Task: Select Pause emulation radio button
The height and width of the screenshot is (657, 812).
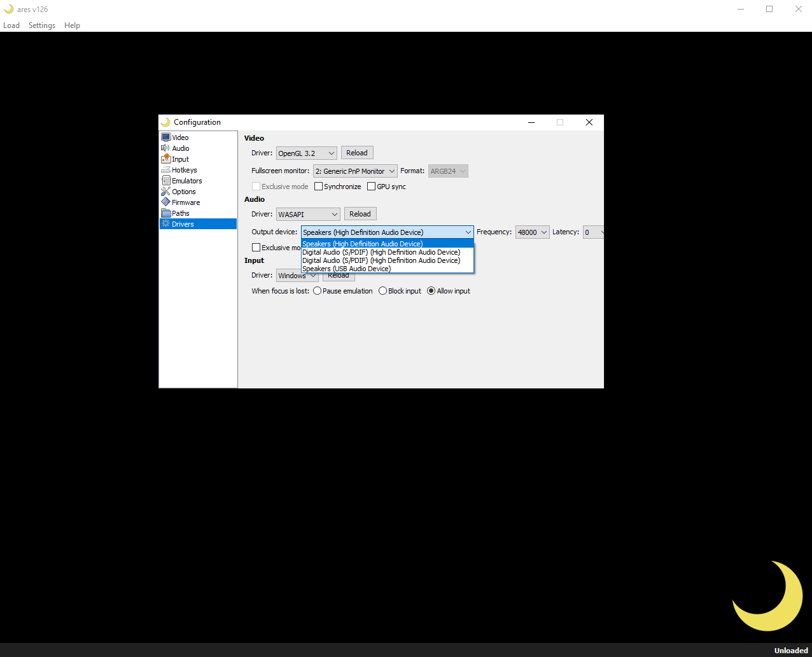Action: [318, 291]
